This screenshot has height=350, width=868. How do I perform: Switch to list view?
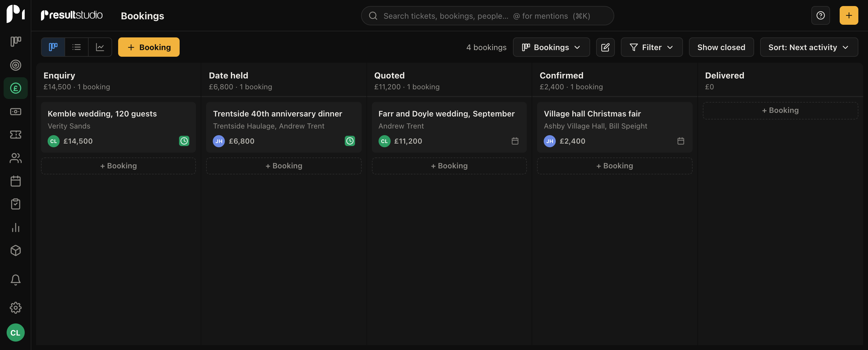[77, 47]
